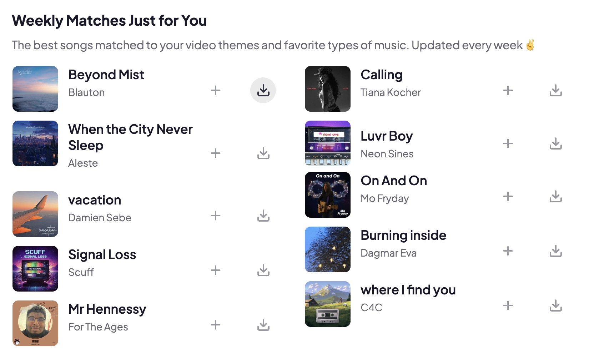Open the On And On cover art

point(327,194)
